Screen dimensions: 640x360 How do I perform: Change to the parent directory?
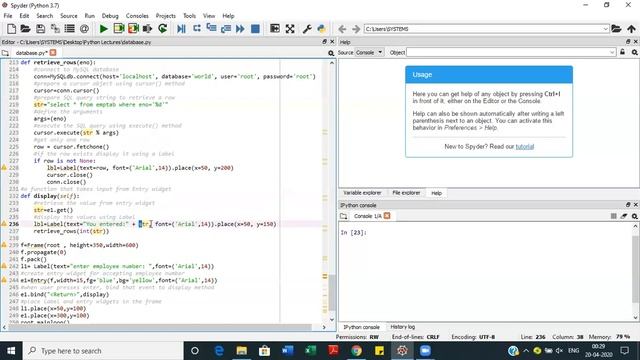(631, 29)
